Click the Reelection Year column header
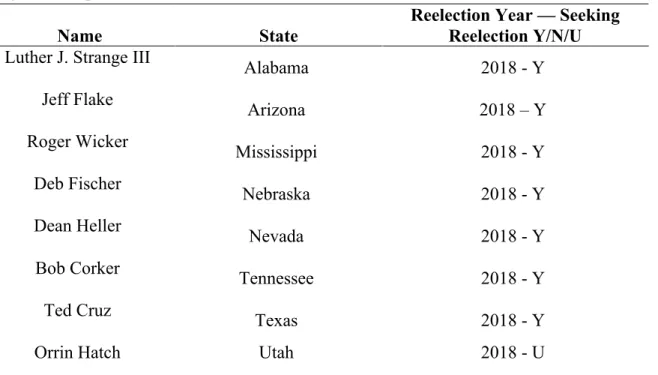658x375 pixels. [x=515, y=26]
